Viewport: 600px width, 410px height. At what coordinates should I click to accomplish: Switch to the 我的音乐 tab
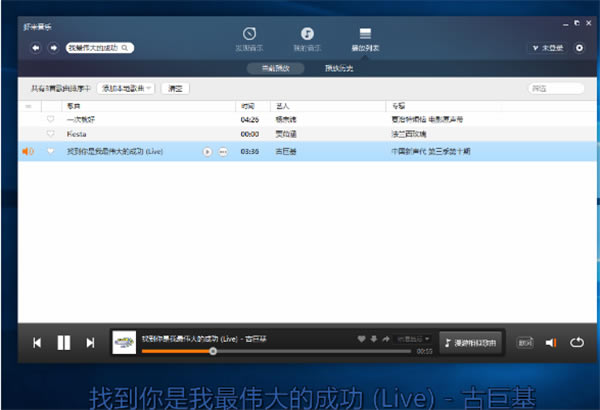[x=308, y=39]
